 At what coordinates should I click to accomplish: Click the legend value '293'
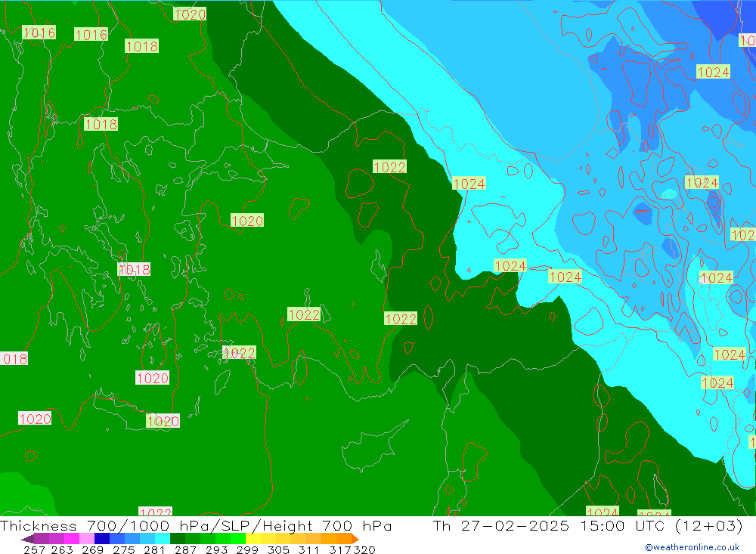pyautogui.click(x=216, y=549)
